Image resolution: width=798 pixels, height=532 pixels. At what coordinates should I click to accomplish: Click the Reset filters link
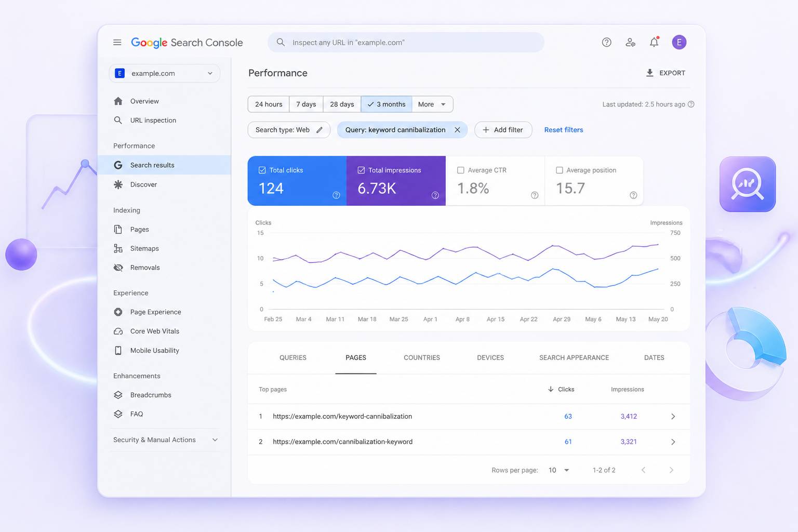[x=564, y=130]
